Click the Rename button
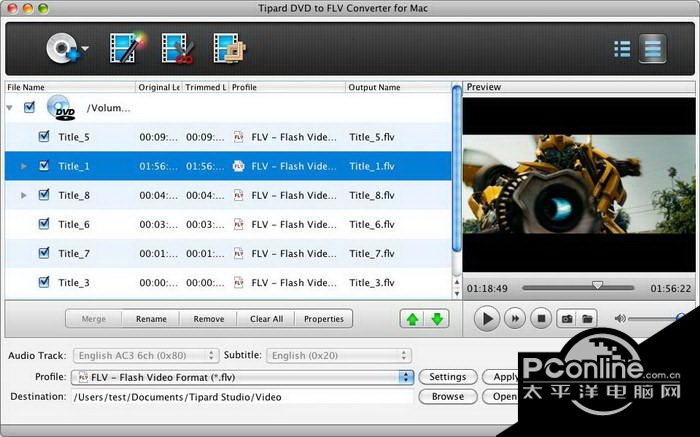Screen dimensions: 700x437 [151, 319]
